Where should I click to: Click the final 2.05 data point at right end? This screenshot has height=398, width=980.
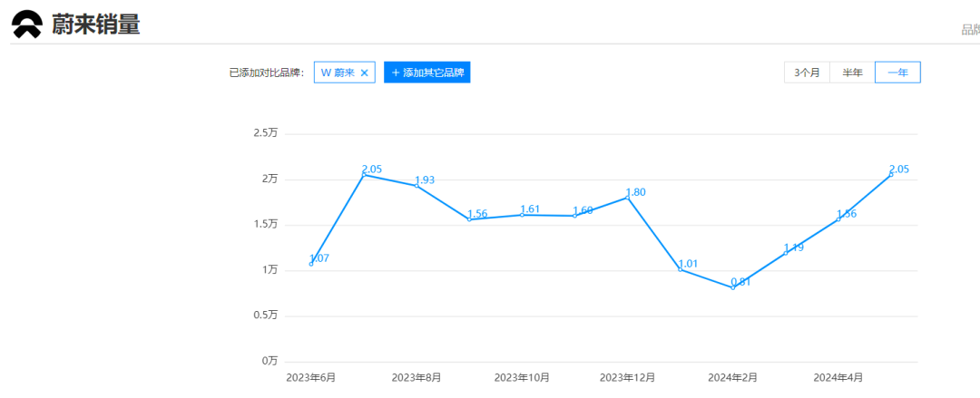(x=891, y=174)
